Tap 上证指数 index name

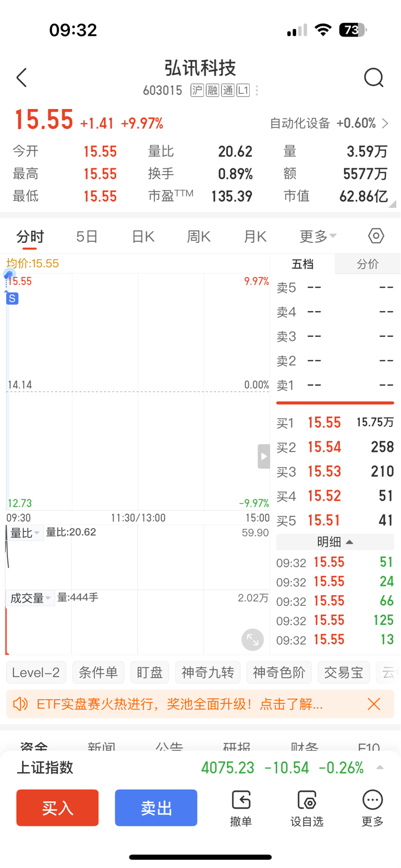pos(45,767)
